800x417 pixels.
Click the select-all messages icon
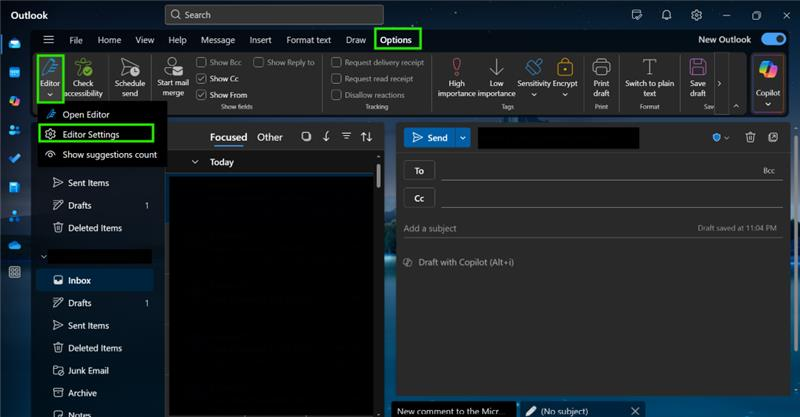[x=306, y=137]
